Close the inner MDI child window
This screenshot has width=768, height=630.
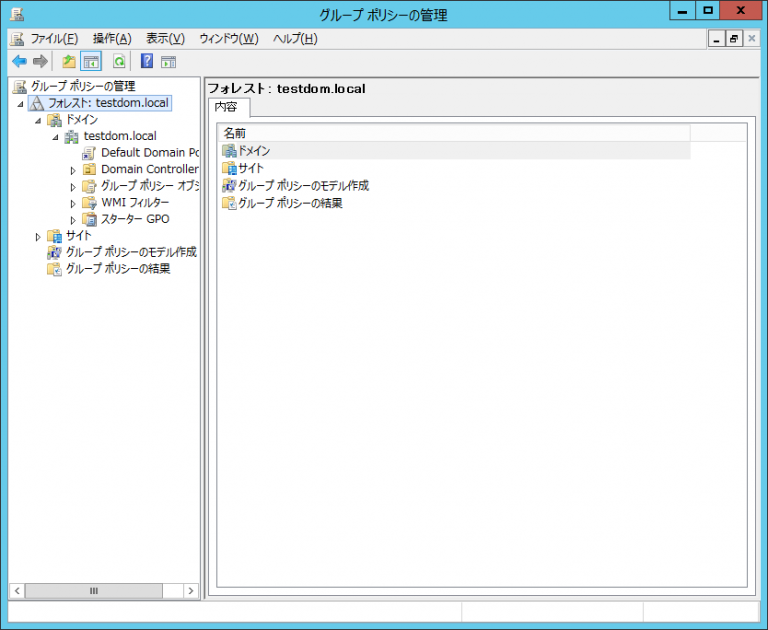click(752, 39)
